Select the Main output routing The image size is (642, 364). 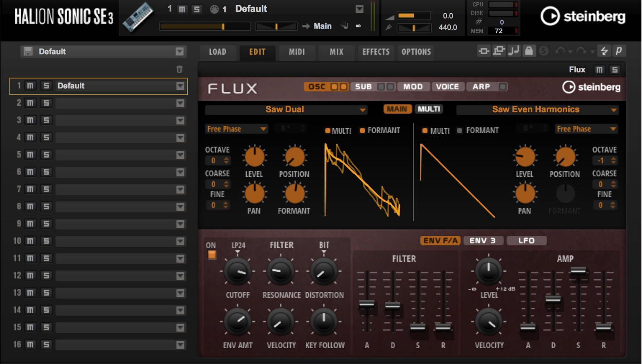(323, 26)
